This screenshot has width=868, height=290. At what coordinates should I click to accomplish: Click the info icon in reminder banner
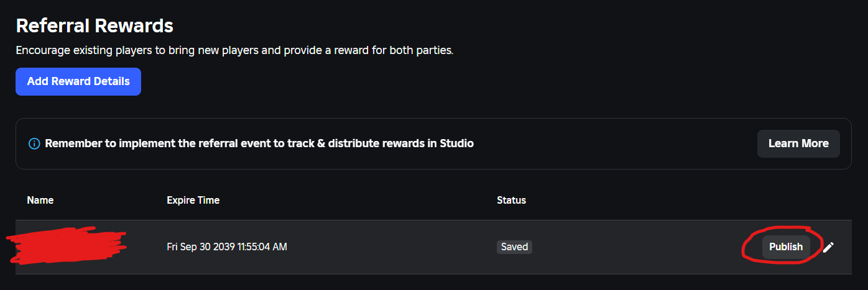[34, 143]
